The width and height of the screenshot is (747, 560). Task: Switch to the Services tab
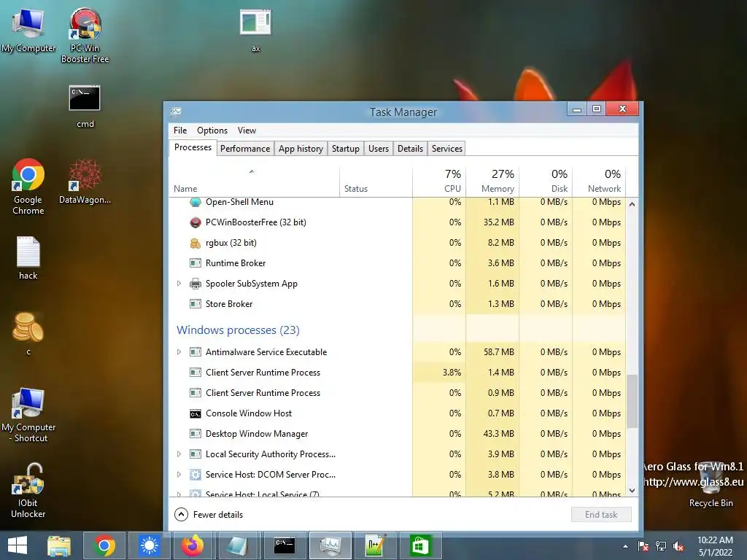coord(447,149)
